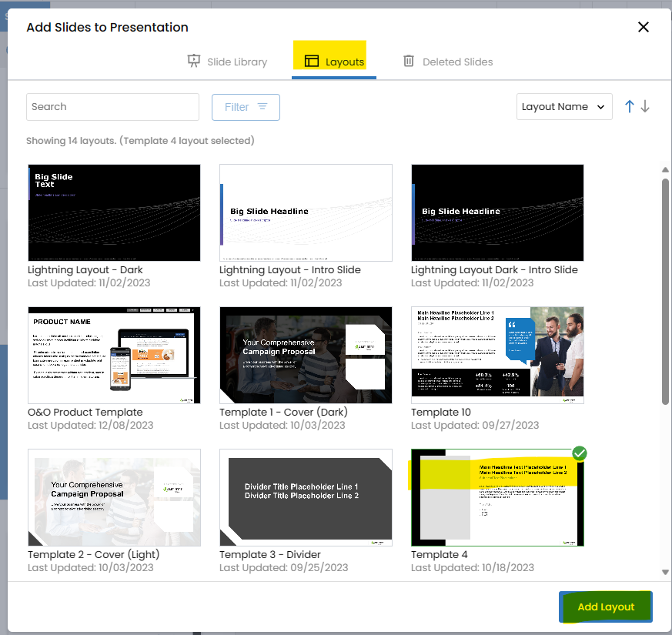Select the Template 10 layout thumbnail
Image resolution: width=672 pixels, height=635 pixels.
497,355
